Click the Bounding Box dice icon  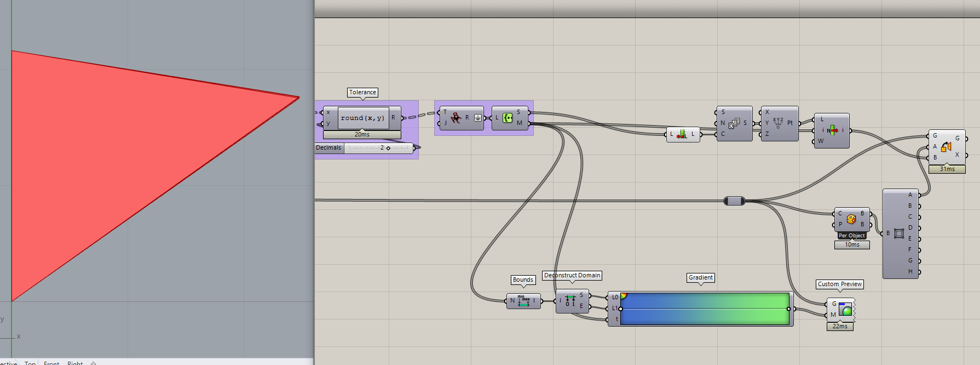[x=851, y=219]
